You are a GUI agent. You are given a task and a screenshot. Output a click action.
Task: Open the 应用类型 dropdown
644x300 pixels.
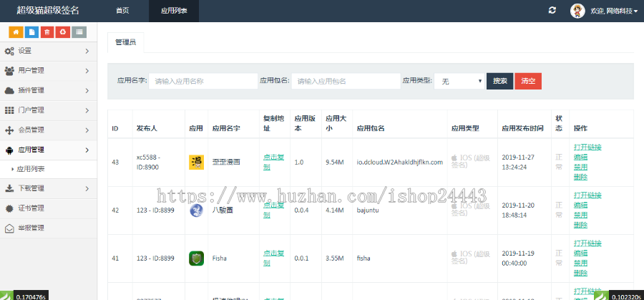point(459,82)
